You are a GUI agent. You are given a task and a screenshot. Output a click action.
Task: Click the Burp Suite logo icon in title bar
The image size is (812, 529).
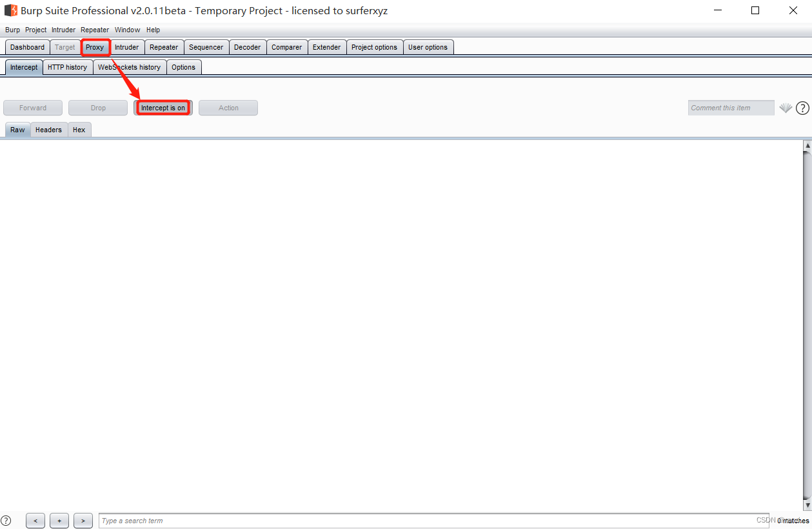(x=11, y=10)
